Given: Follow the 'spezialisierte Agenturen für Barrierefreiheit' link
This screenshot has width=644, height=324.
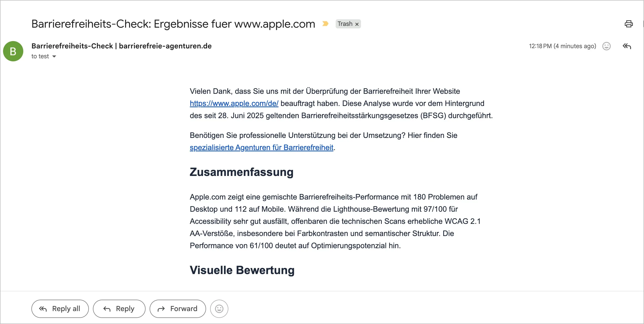Looking at the screenshot, I should (261, 147).
